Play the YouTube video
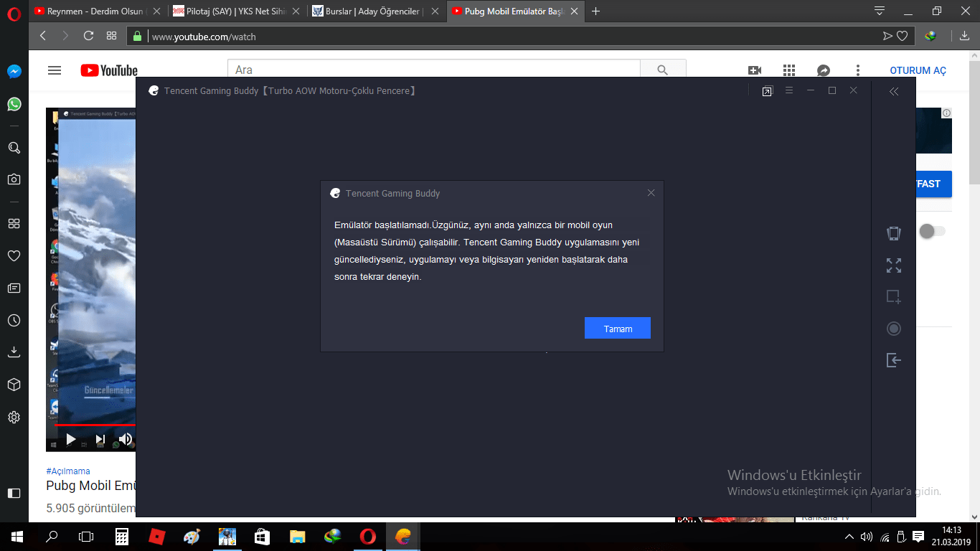The height and width of the screenshot is (551, 980). (70, 438)
